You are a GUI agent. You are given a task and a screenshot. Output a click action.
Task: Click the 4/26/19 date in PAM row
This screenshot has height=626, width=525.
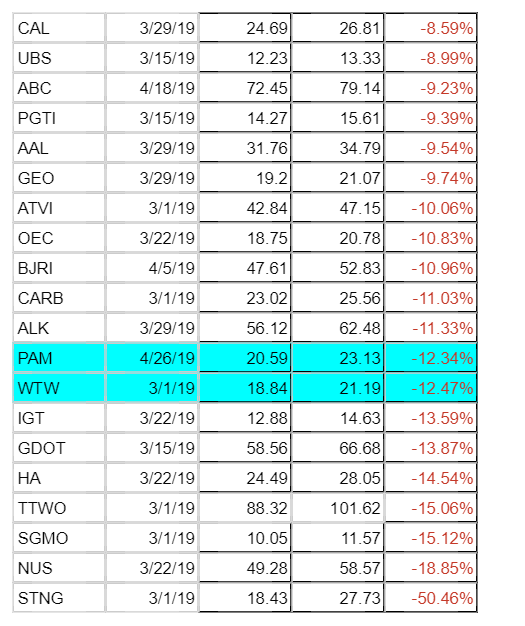tap(152, 358)
